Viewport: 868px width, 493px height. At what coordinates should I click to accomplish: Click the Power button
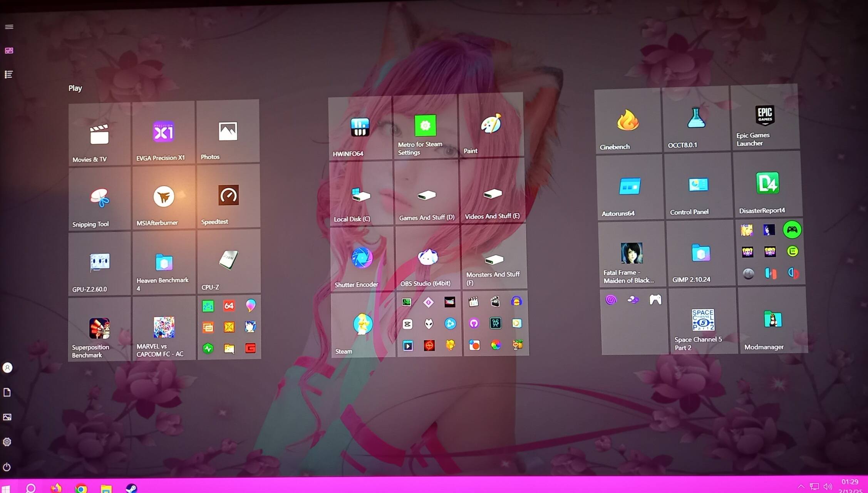[x=7, y=467]
